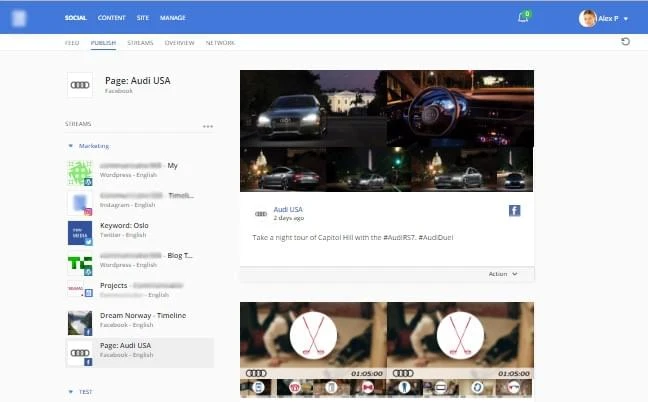Collapse the Test stream group
648x402 pixels.
(x=70, y=392)
